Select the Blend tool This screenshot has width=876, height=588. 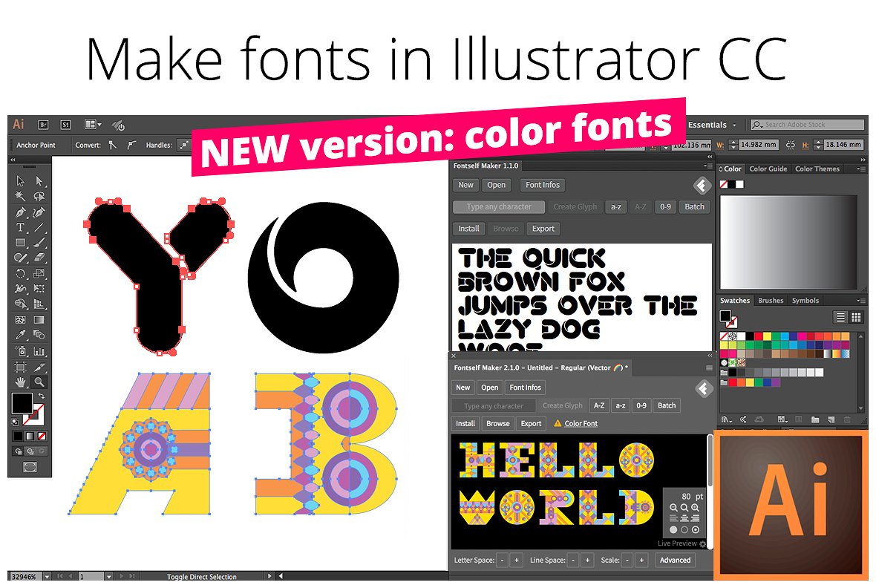tap(39, 335)
